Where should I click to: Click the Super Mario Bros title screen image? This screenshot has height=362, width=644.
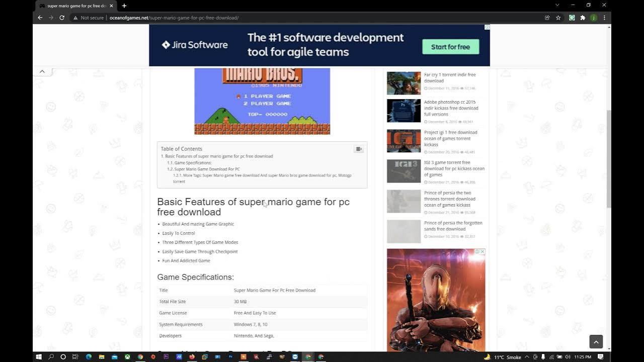(x=262, y=101)
